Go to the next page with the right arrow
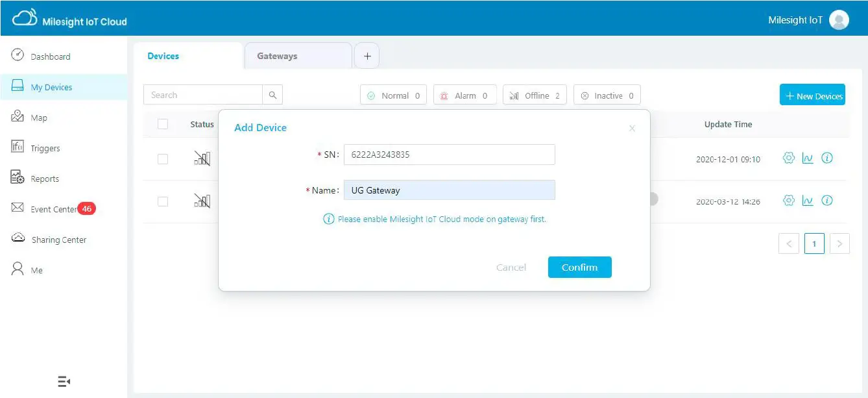This screenshot has width=868, height=398. tap(839, 243)
